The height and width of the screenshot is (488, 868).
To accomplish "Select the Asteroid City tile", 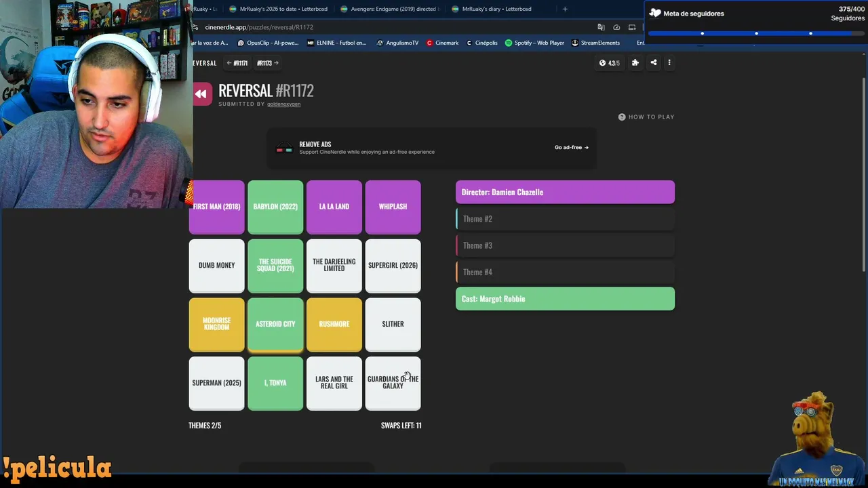I will coord(275,325).
